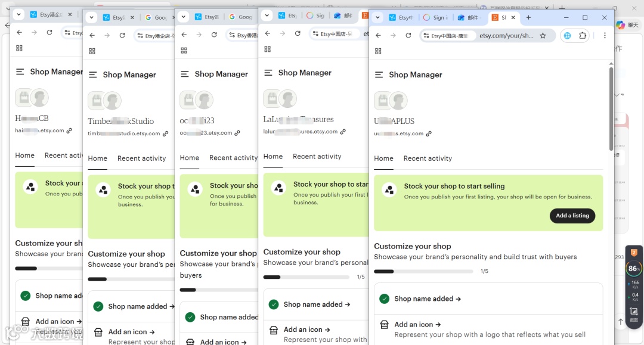Click the floating 86% performance widget

[633, 269]
